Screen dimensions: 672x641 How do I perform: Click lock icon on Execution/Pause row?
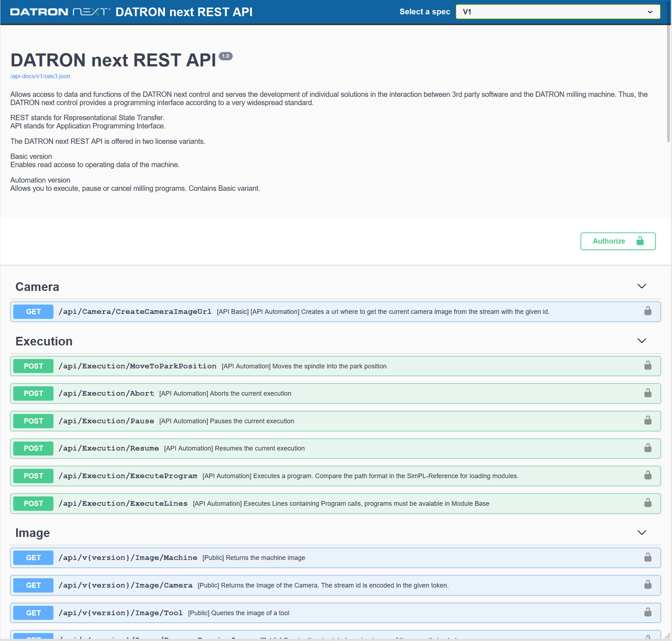point(648,420)
